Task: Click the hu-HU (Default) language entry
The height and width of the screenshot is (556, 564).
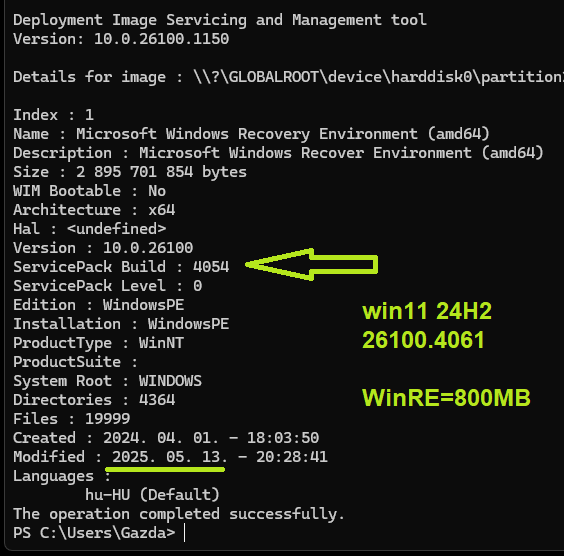Action: (x=152, y=495)
